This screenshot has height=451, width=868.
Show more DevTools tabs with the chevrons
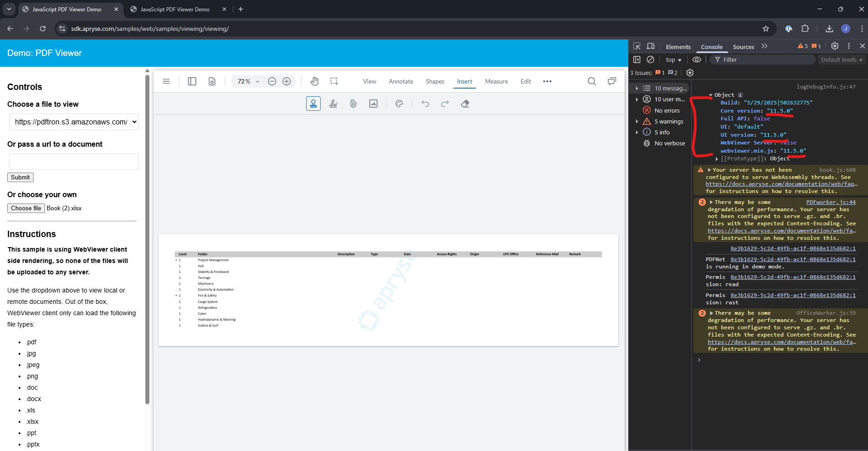coord(764,46)
